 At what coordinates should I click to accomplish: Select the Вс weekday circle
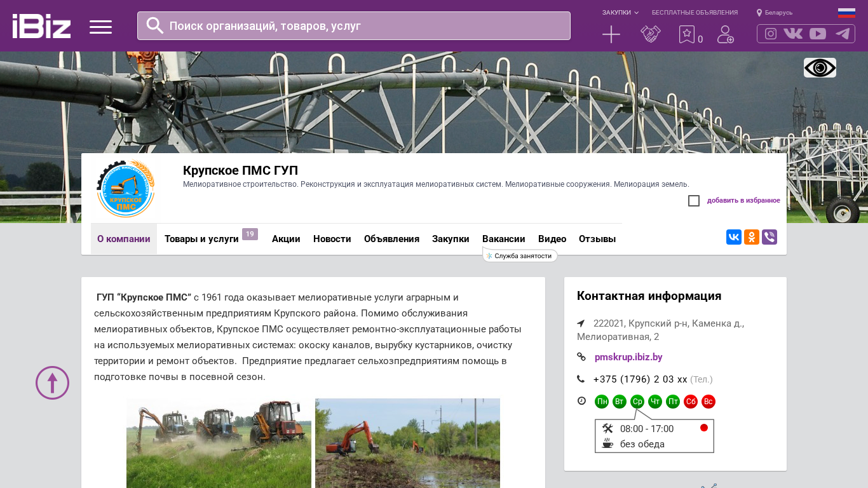709,402
